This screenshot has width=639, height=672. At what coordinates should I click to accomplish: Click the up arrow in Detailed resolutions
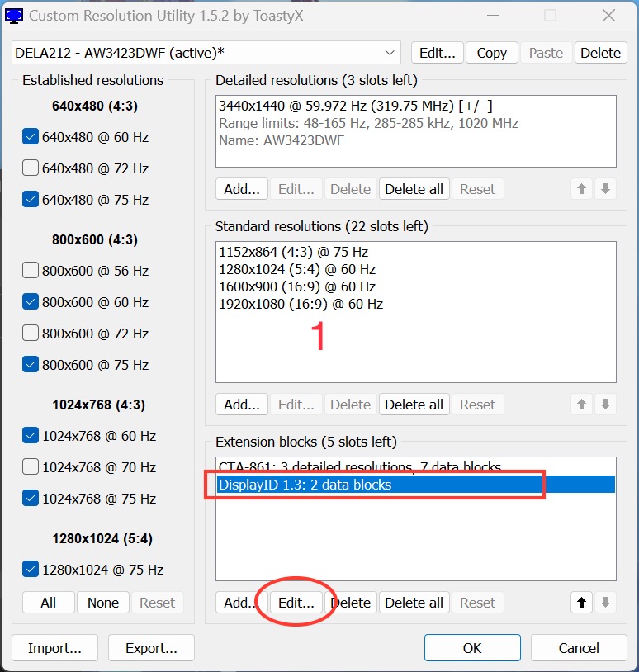click(x=582, y=189)
